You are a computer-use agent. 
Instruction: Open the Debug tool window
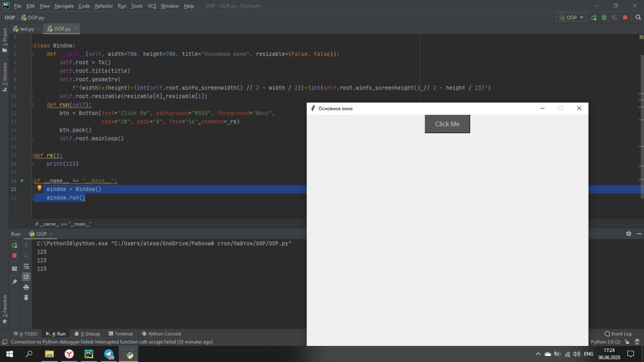coord(87,334)
